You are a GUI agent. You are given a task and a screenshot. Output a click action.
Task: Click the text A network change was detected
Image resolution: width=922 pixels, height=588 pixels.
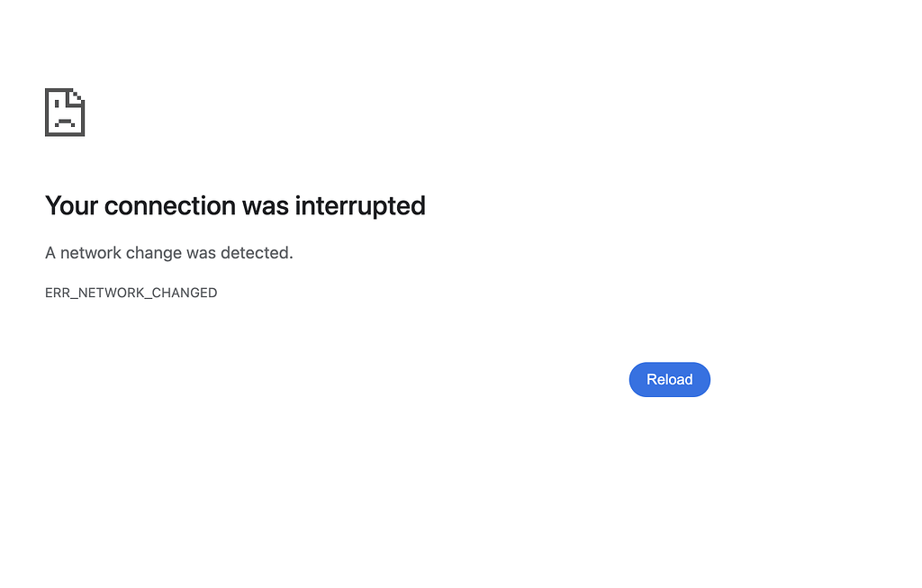(168, 253)
